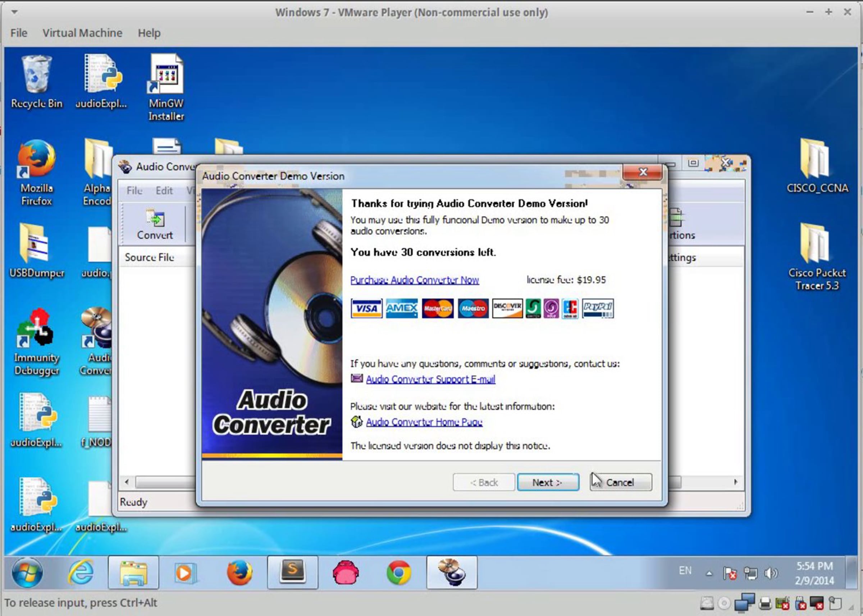Open the Audio Converter Support E-mail link

tap(430, 379)
